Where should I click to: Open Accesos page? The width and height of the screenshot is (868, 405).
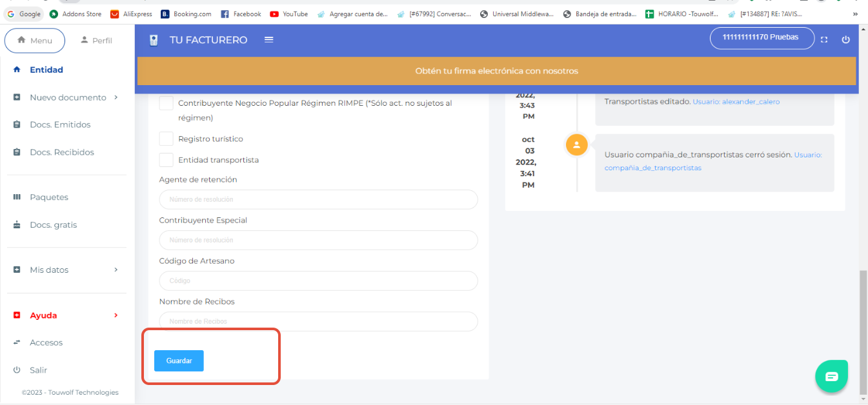[x=46, y=342]
